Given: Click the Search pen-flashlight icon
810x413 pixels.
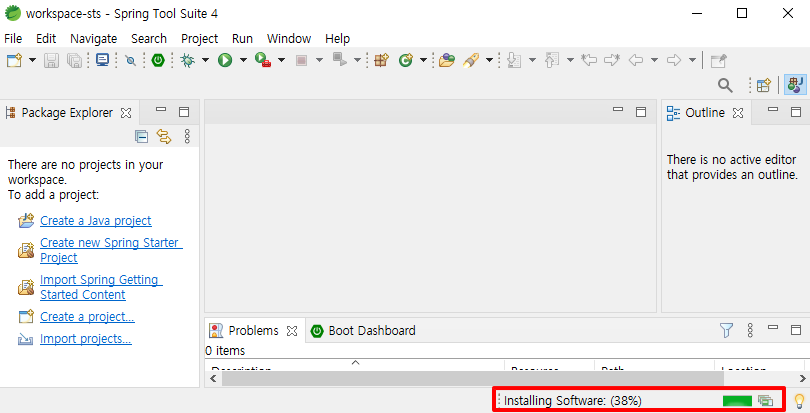Looking at the screenshot, I should [471, 60].
